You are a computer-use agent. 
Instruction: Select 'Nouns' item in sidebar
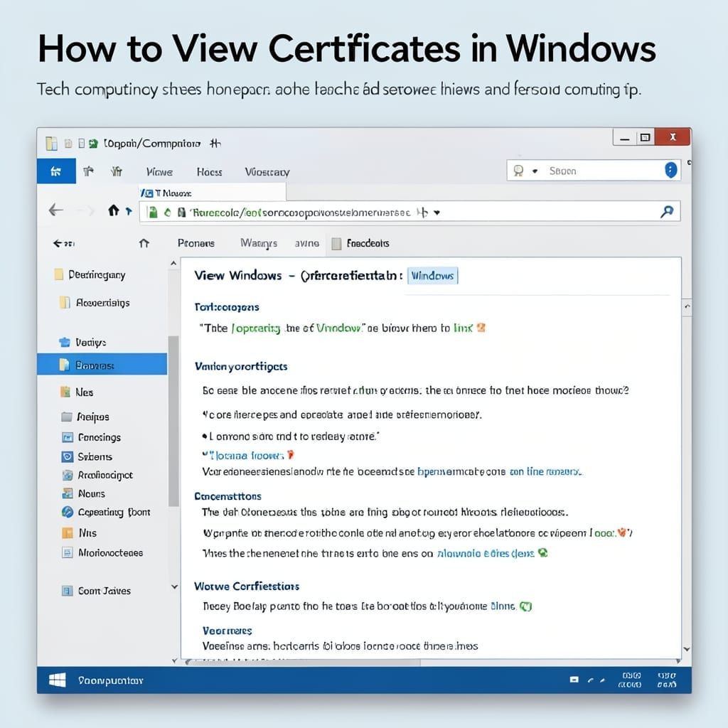84,493
